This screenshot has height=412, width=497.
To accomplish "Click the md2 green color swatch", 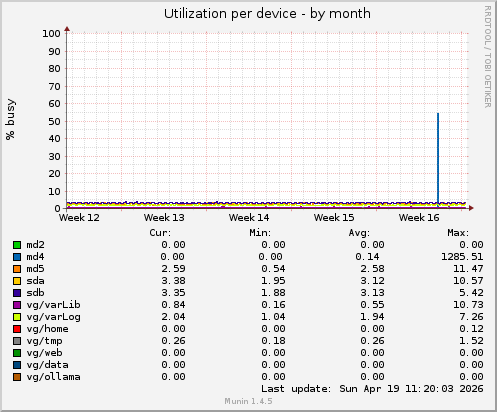I will (17, 245).
